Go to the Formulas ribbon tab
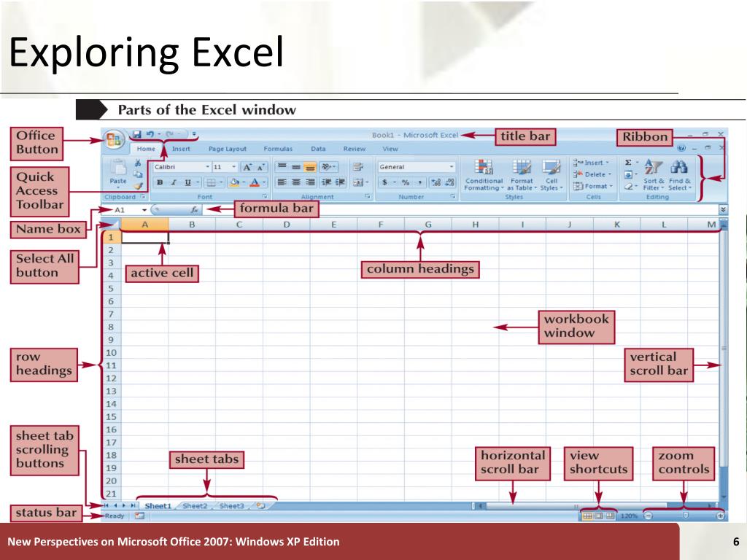 point(278,149)
